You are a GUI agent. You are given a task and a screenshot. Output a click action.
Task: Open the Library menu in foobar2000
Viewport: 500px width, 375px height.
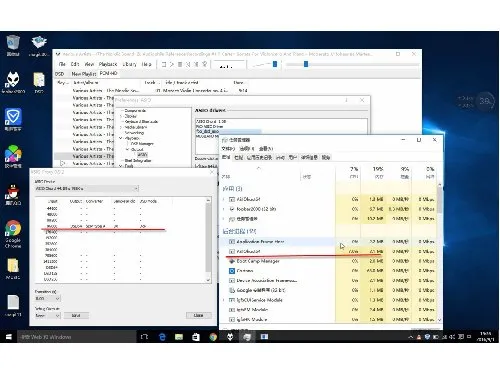[129, 64]
